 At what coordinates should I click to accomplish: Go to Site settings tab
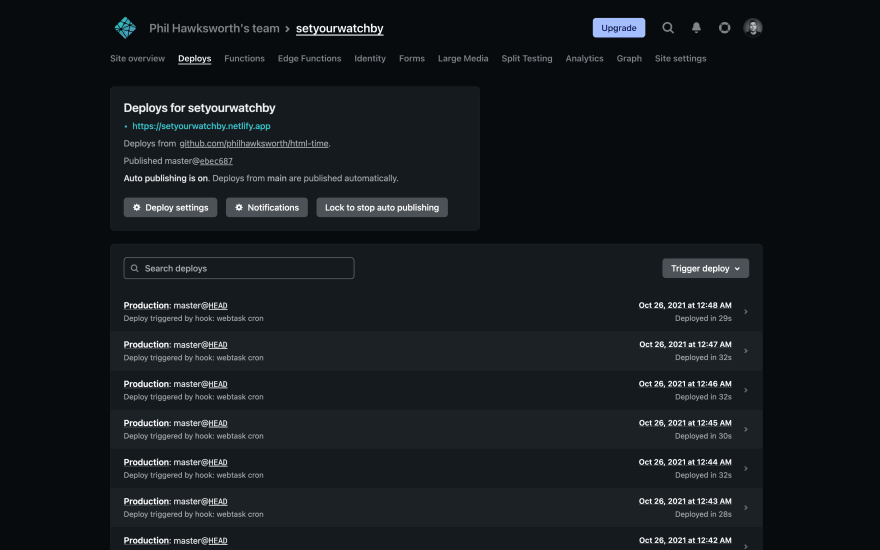(680, 58)
